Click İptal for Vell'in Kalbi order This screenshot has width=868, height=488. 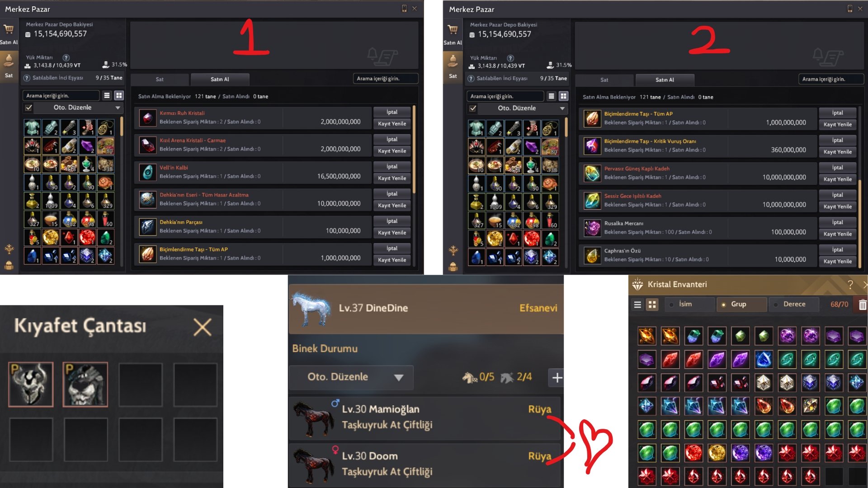(392, 167)
